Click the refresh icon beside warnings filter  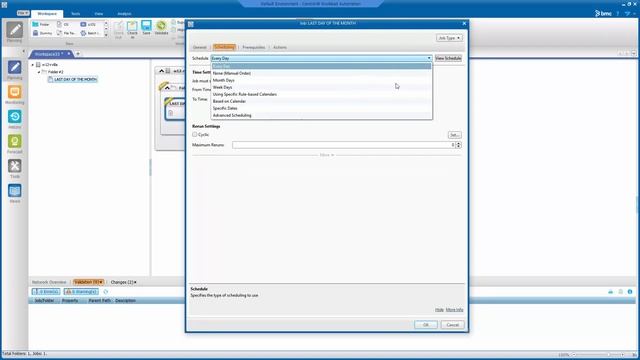(x=106, y=291)
